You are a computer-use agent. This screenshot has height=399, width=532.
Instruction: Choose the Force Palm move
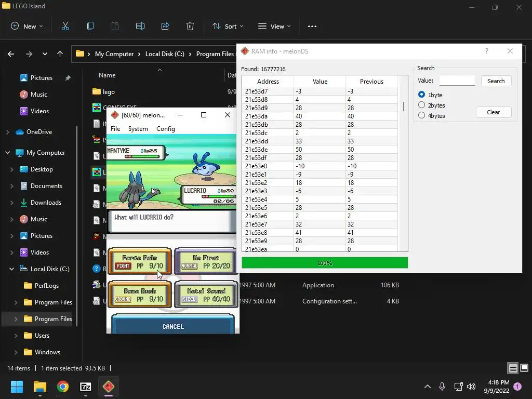click(x=139, y=261)
